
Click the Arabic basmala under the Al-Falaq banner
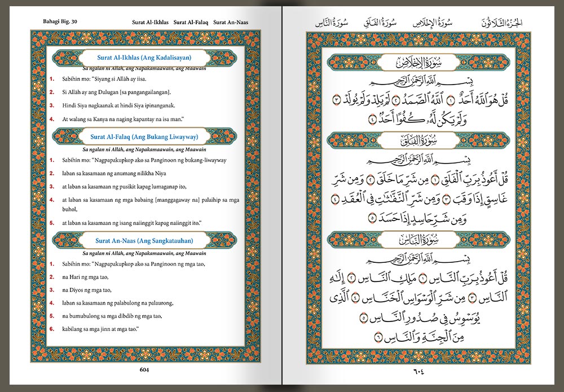click(x=418, y=159)
